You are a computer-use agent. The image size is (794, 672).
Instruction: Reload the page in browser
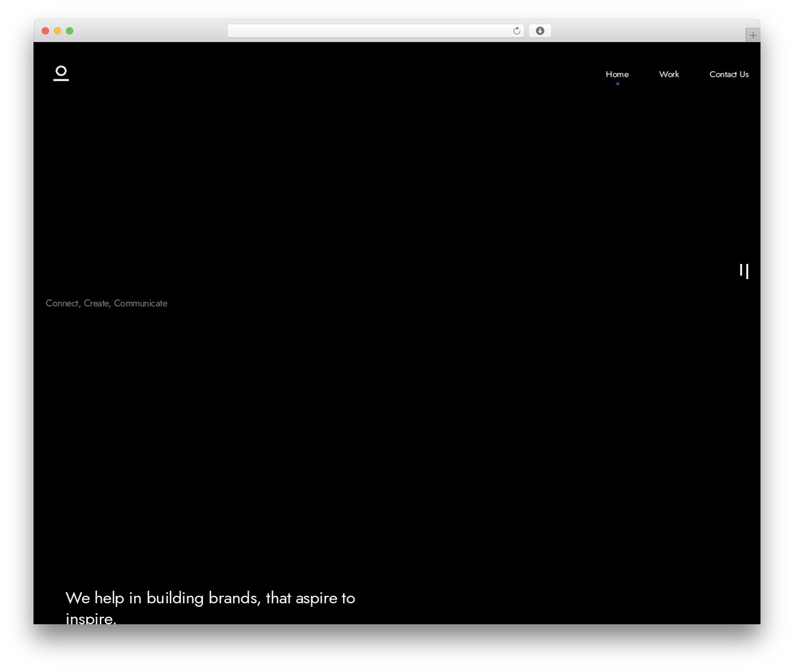516,31
